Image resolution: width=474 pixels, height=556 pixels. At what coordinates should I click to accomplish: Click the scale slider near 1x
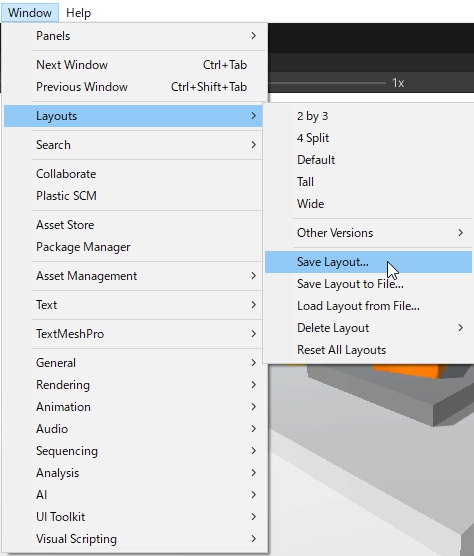click(327, 83)
